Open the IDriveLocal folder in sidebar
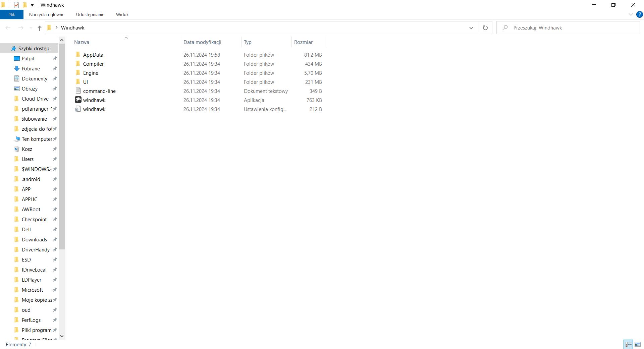 point(34,270)
